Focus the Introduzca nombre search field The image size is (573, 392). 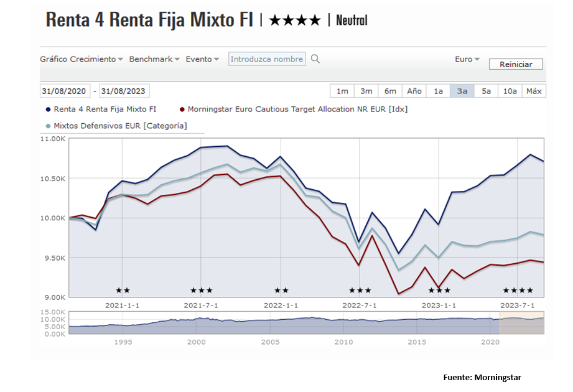point(267,59)
